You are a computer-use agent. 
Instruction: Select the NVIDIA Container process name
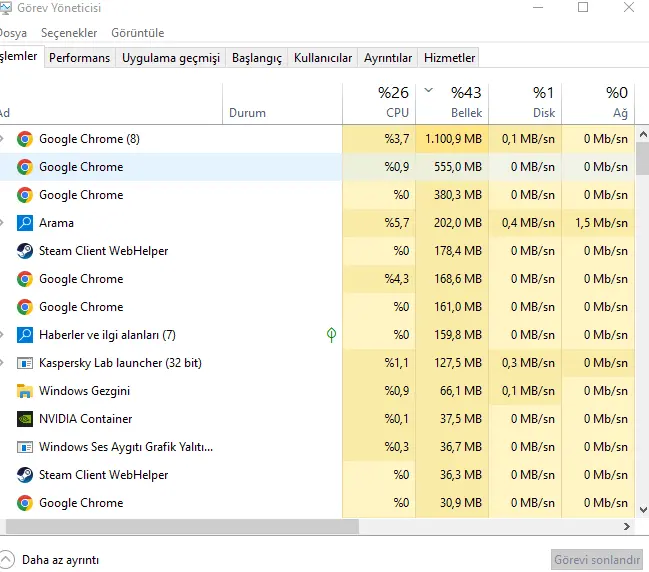[x=85, y=419]
